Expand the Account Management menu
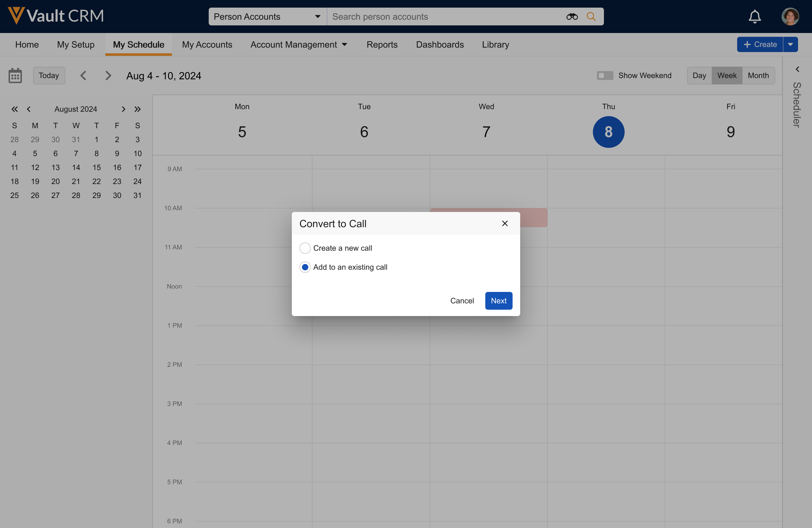The width and height of the screenshot is (812, 528). (x=298, y=45)
